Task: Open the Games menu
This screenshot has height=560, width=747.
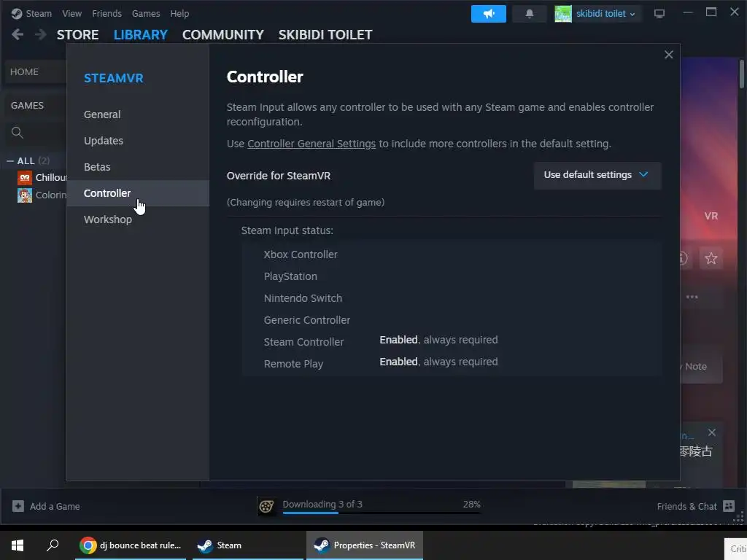Action: (146, 13)
